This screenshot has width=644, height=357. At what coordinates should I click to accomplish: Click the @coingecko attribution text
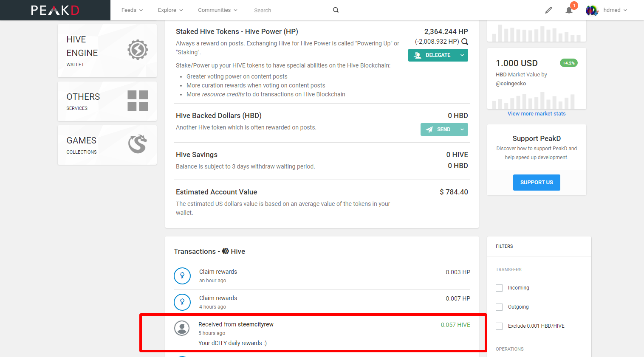[x=511, y=84]
